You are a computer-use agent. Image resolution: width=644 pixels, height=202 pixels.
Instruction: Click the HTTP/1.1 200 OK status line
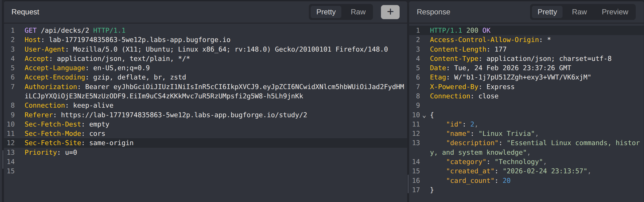click(460, 31)
